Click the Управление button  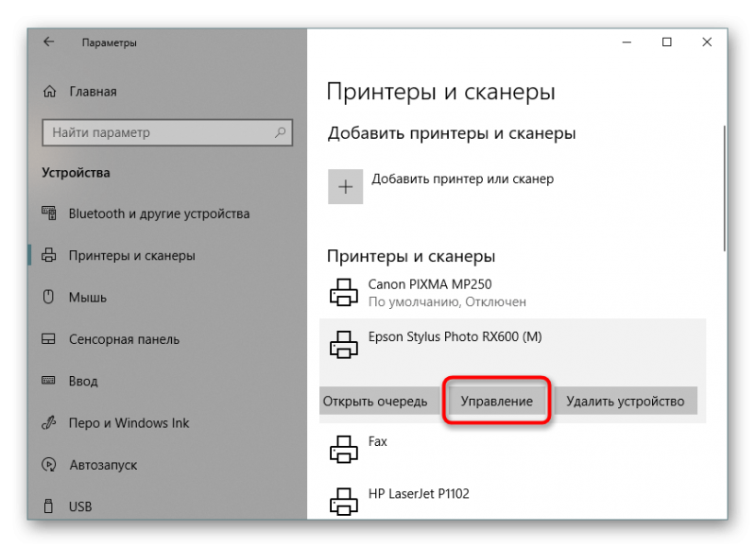497,401
